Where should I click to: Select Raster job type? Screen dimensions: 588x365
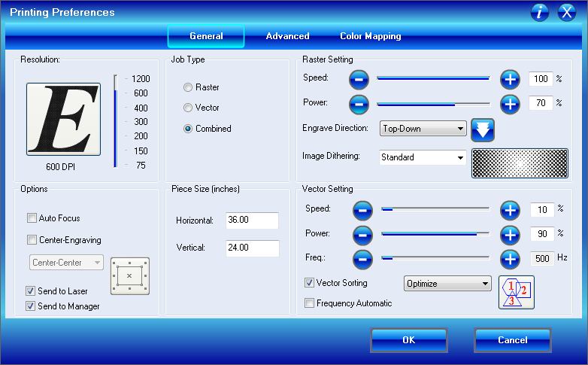tap(187, 87)
